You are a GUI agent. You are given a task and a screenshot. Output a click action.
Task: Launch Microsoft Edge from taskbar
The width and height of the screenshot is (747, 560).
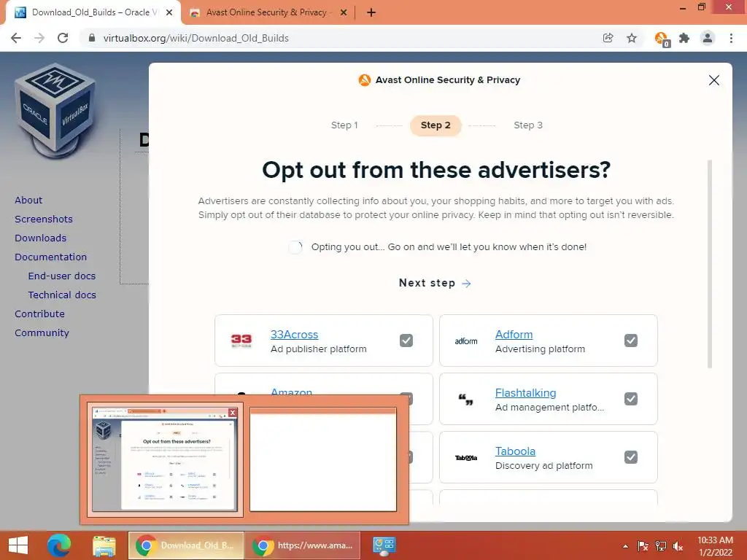point(59,545)
